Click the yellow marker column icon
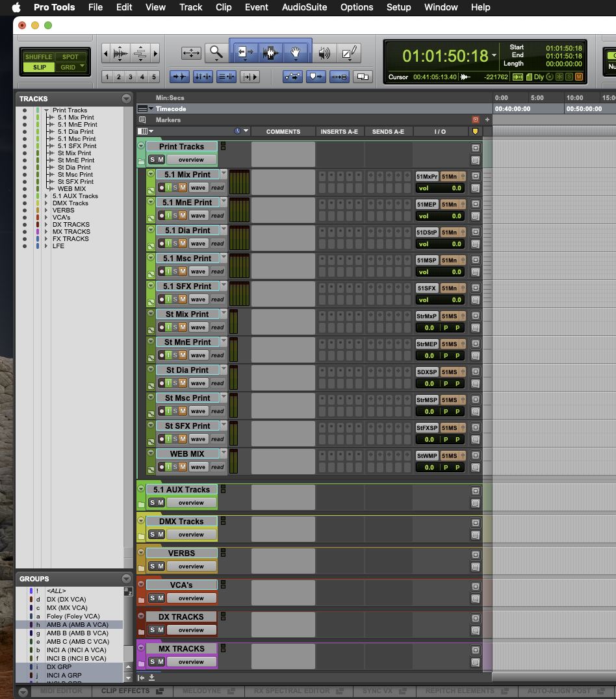616x699 pixels. (475, 131)
